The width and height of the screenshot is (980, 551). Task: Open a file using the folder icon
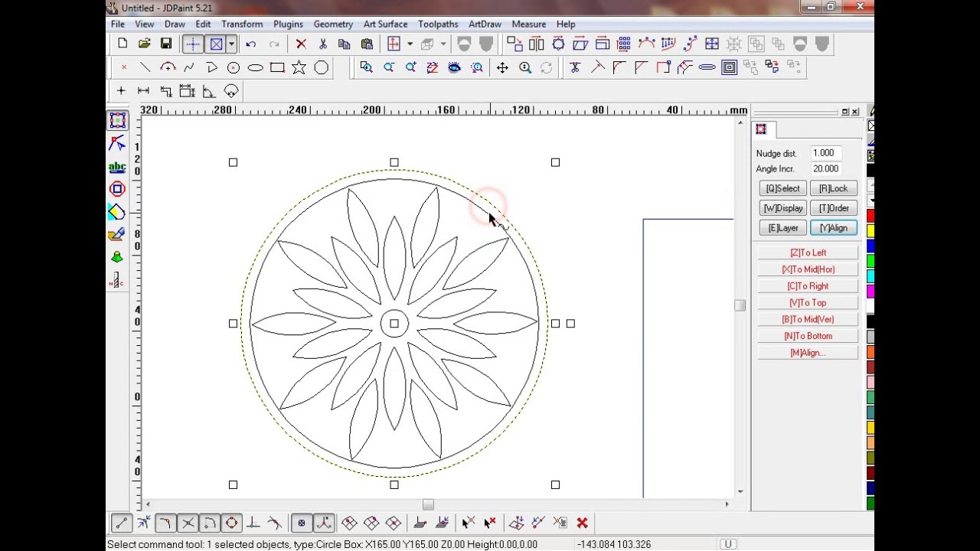[x=144, y=44]
